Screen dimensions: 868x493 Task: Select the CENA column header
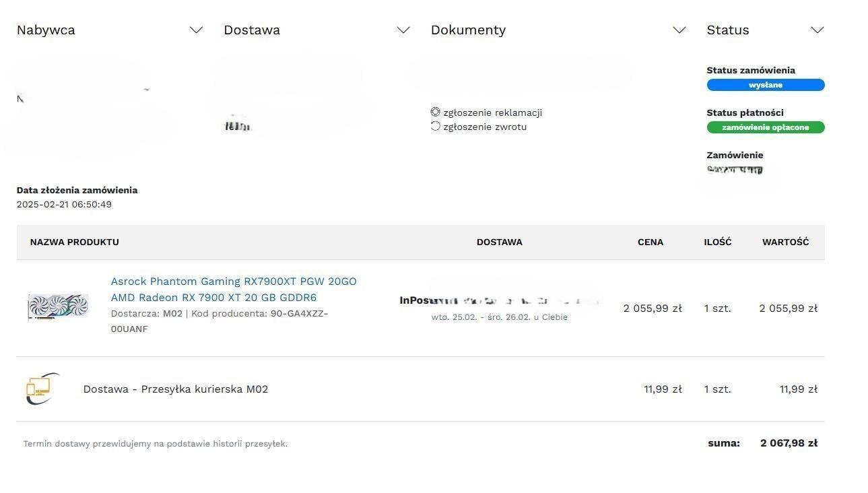(x=650, y=242)
